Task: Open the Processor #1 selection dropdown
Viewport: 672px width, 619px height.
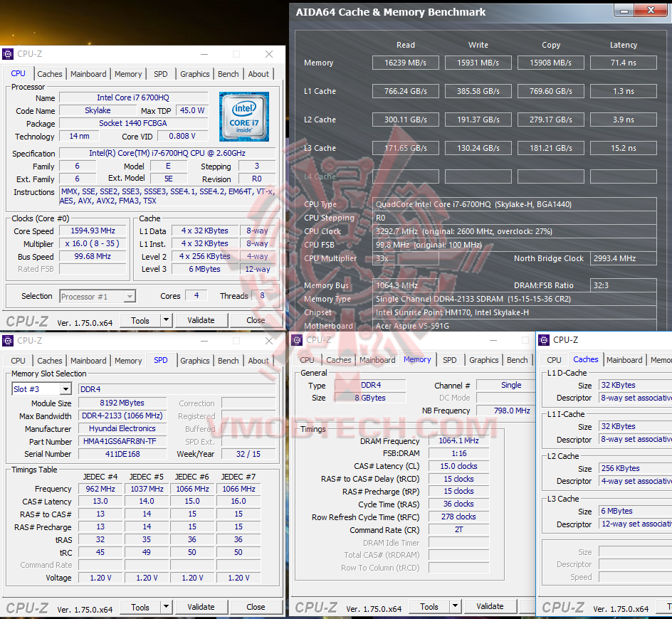Action: coord(130,297)
